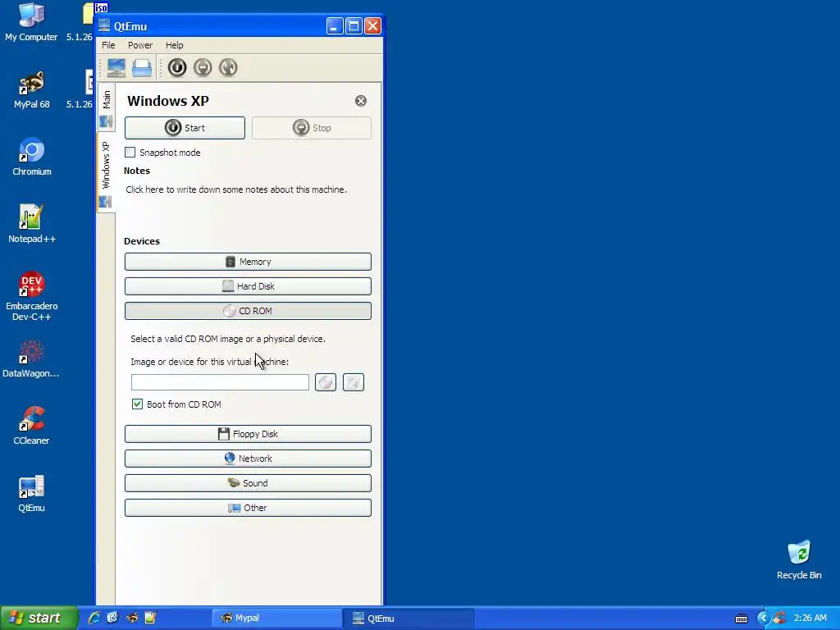Expand the Memory device section
The width and height of the screenshot is (840, 630).
(x=248, y=262)
